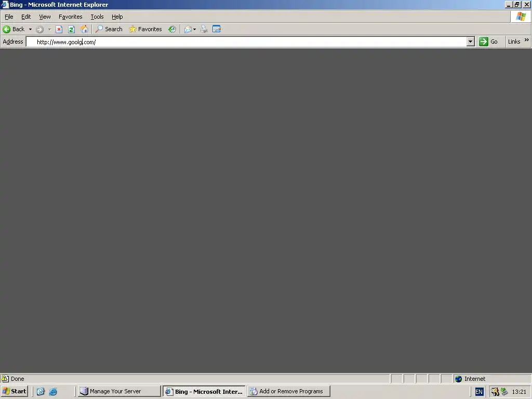Open the Help menu
Image resolution: width=532 pixels, height=399 pixels.
coord(117,17)
